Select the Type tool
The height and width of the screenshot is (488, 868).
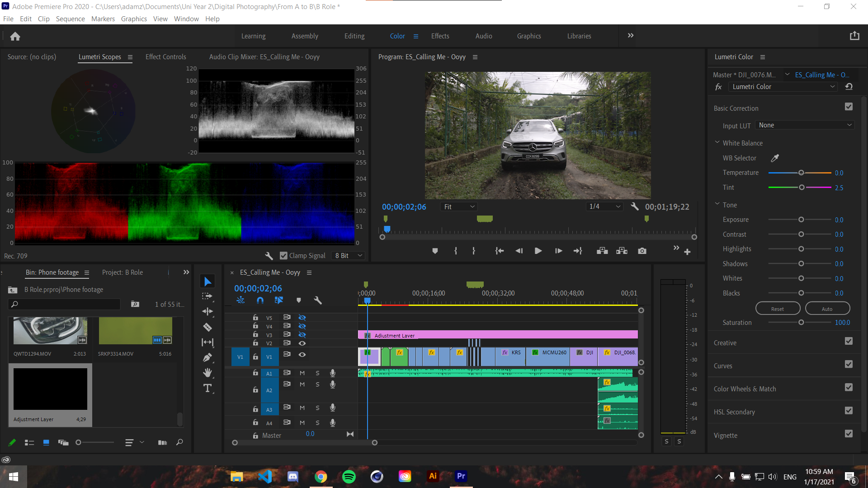coord(208,388)
